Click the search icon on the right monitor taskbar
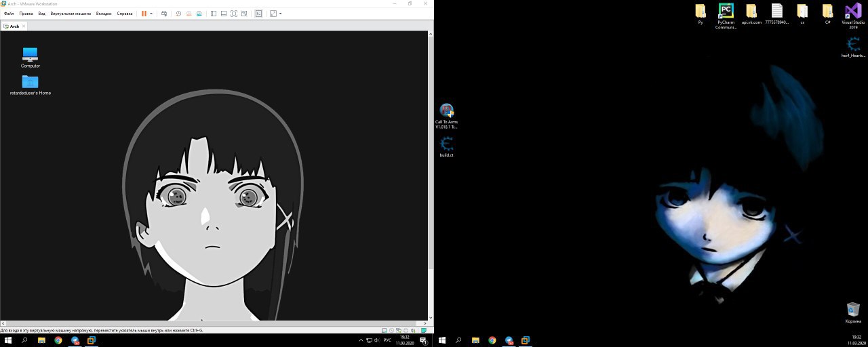This screenshot has width=868, height=347. [x=458, y=340]
